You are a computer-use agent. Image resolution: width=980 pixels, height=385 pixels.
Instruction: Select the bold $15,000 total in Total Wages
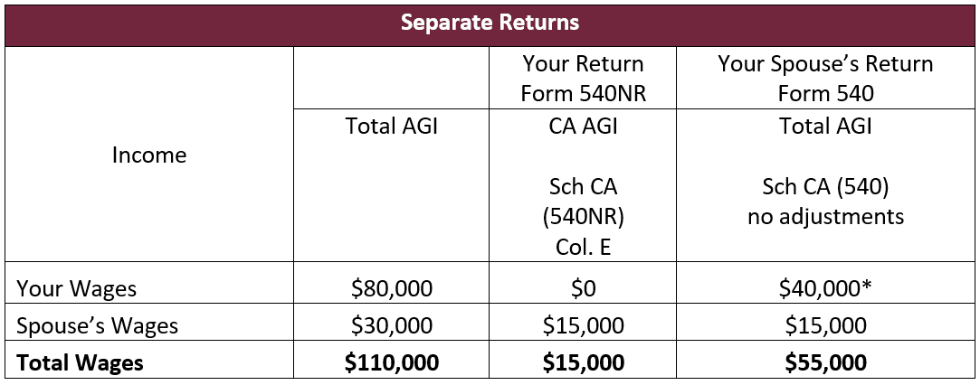583,362
